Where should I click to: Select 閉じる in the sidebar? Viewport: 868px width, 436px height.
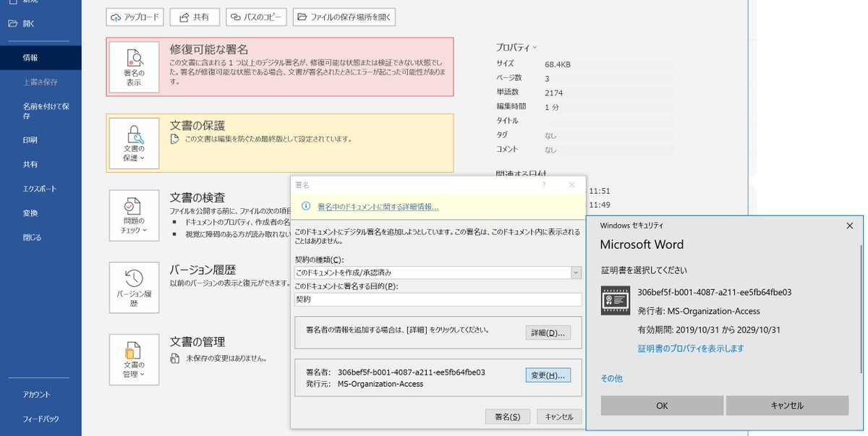(x=41, y=237)
